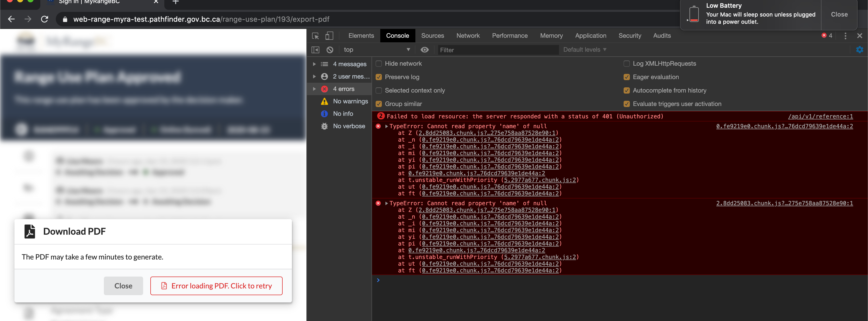
Task: Click the browser address bar URL
Action: 201,19
